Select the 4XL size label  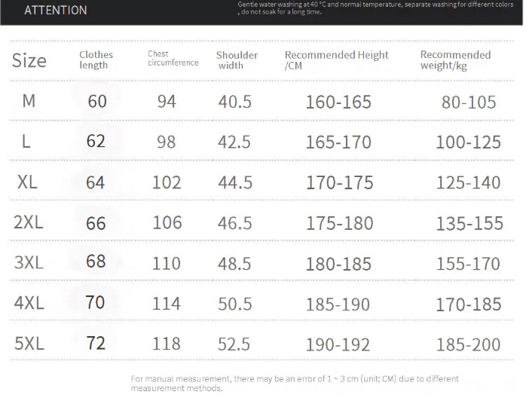[x=29, y=303]
